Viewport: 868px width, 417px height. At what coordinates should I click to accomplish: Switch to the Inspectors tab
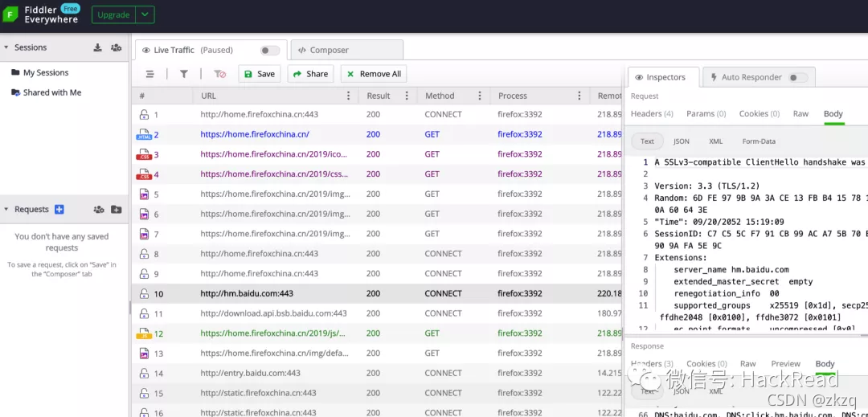click(664, 77)
